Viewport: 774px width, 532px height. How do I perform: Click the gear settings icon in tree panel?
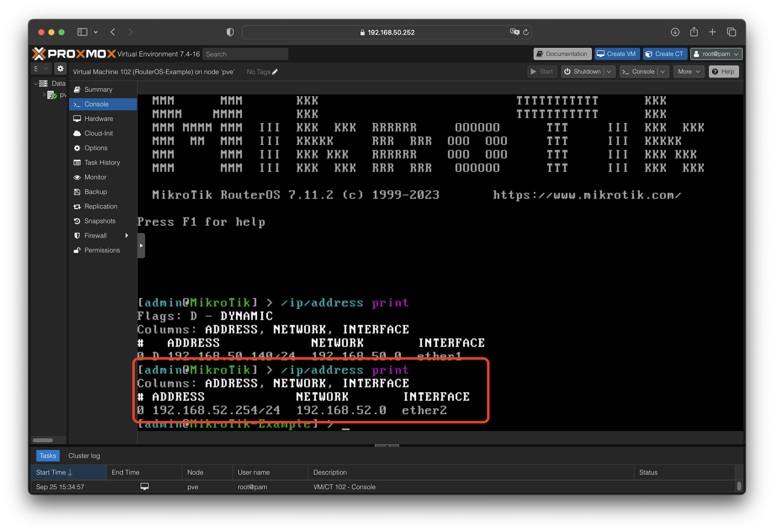60,69
